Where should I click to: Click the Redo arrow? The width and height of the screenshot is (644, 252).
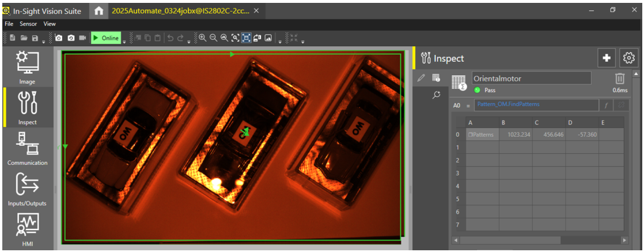coord(181,38)
